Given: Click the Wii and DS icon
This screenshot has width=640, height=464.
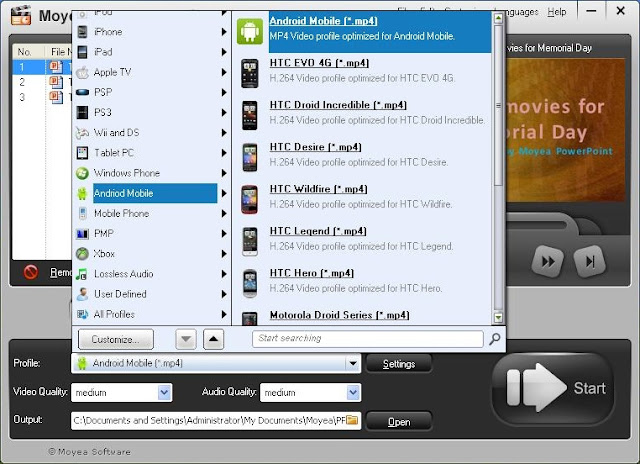Looking at the screenshot, I should click(82, 133).
